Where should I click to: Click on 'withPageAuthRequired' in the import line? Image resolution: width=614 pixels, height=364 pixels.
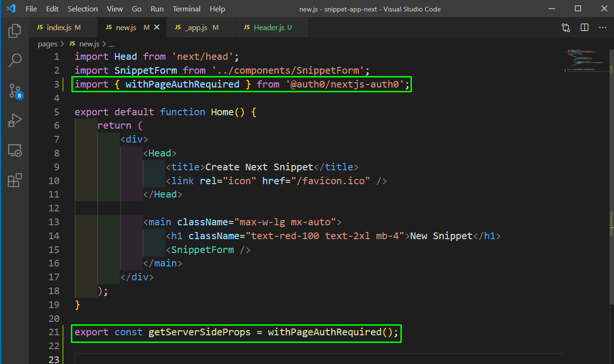182,84
